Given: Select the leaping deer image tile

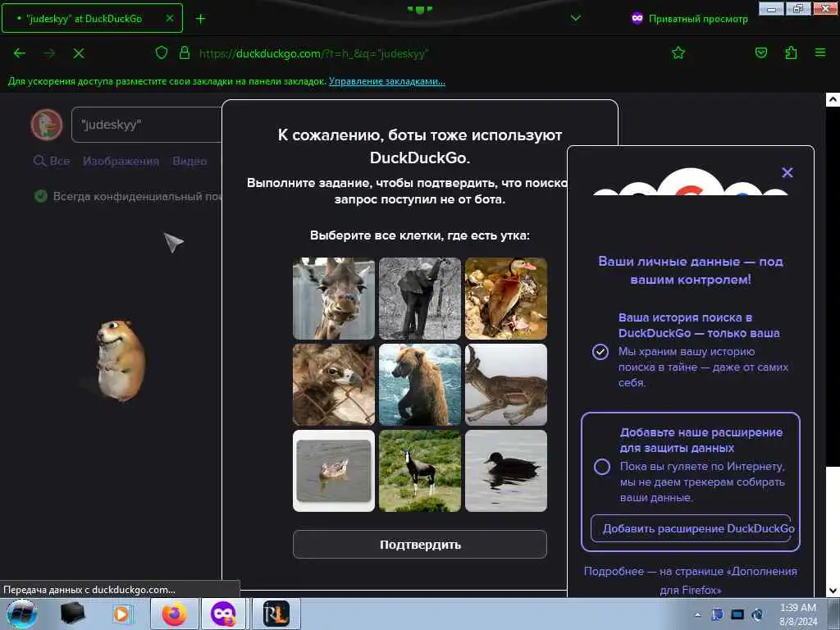Looking at the screenshot, I should click(505, 385).
